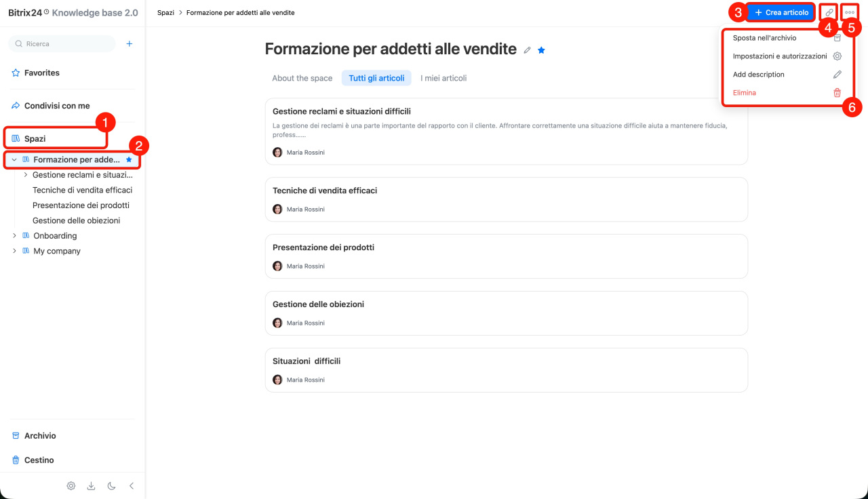Toggle the favorite star beside the page title

(541, 50)
